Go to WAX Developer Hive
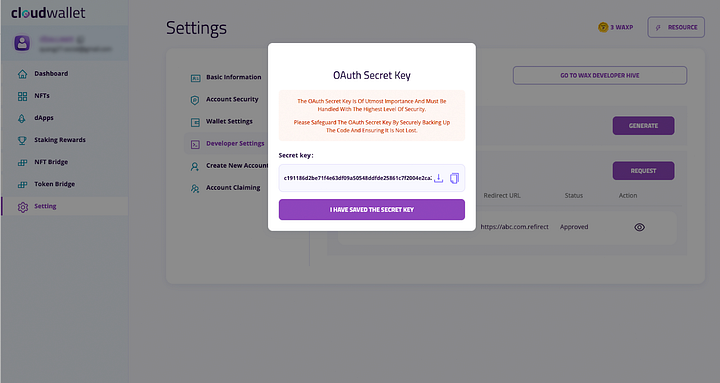The image size is (720, 383). click(600, 75)
